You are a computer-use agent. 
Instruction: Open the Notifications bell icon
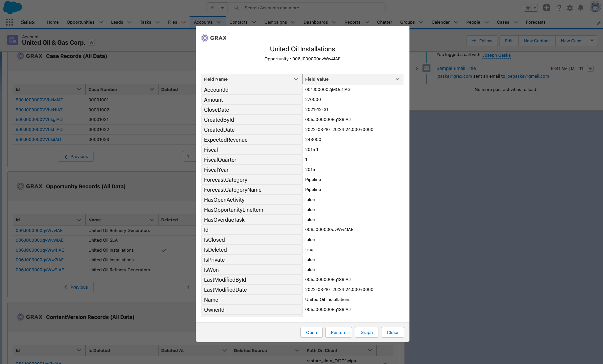(581, 8)
